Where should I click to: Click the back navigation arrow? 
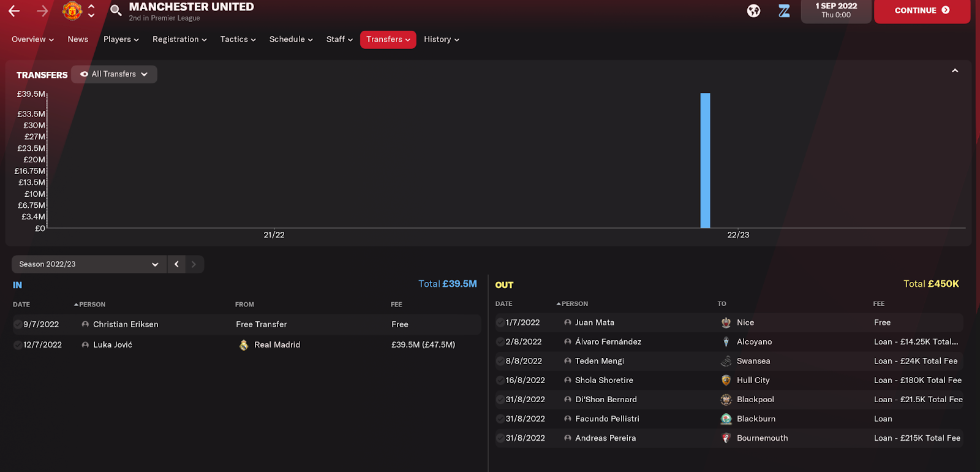[x=14, y=10]
